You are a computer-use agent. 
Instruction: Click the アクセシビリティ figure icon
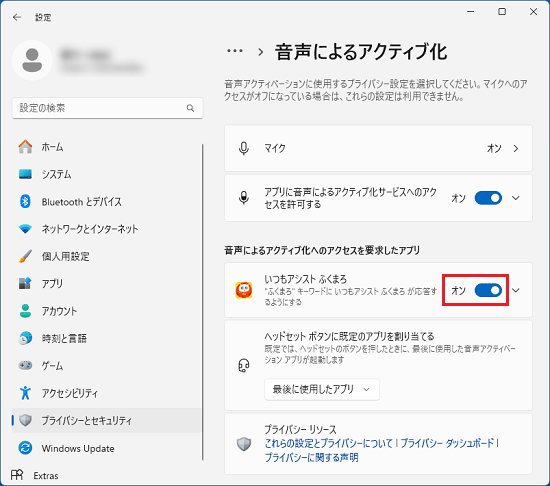point(25,393)
